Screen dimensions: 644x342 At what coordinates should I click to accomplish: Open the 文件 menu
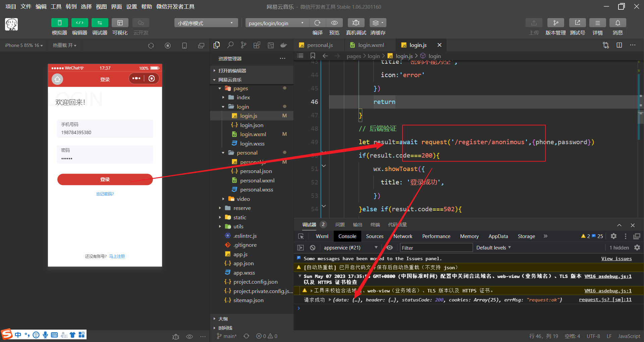tap(26, 7)
